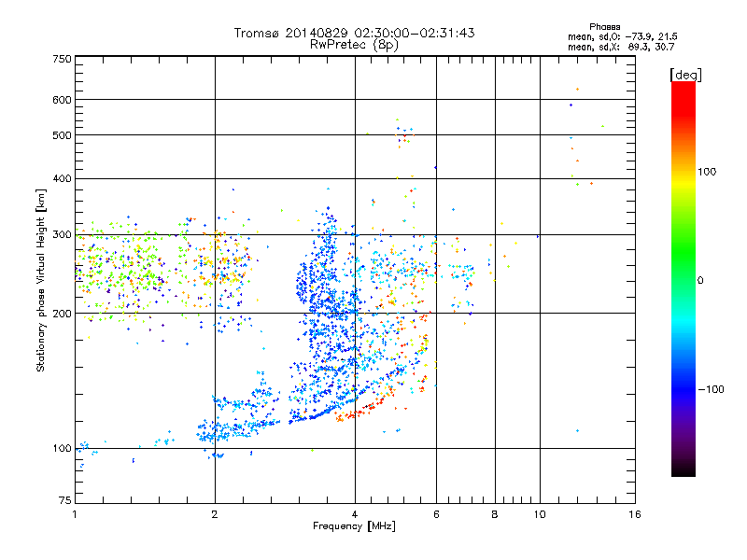Click the 'Frequency [MHz]' axis label
The image size is (747, 560).
[354, 526]
